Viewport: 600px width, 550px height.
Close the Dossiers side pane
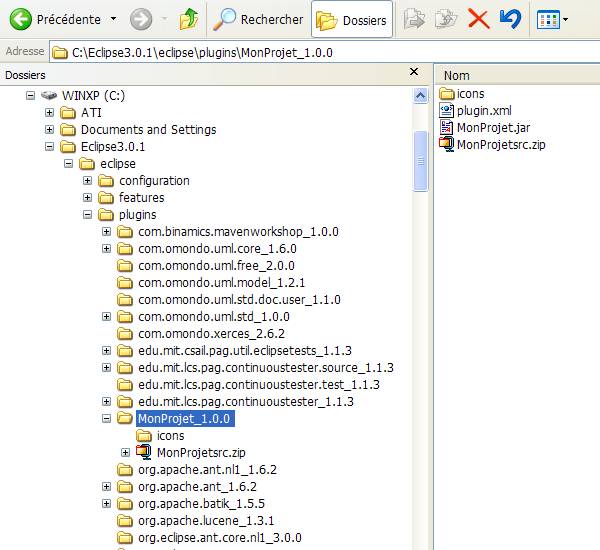point(414,72)
